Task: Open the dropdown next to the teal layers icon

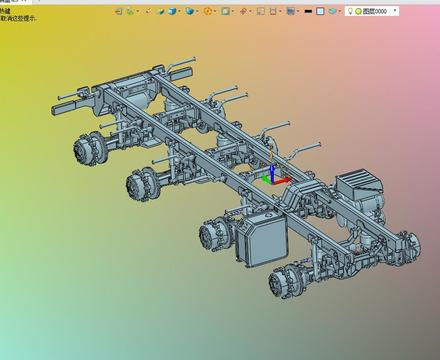Action: click(339, 11)
